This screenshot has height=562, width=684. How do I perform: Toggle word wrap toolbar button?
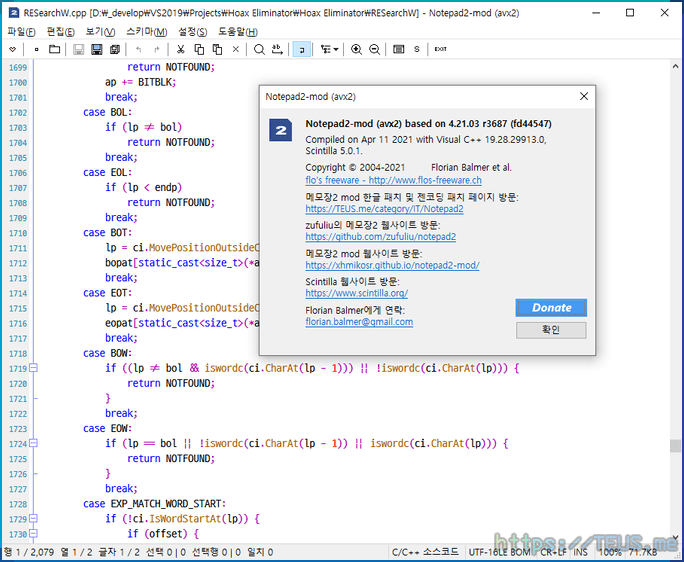click(x=302, y=49)
